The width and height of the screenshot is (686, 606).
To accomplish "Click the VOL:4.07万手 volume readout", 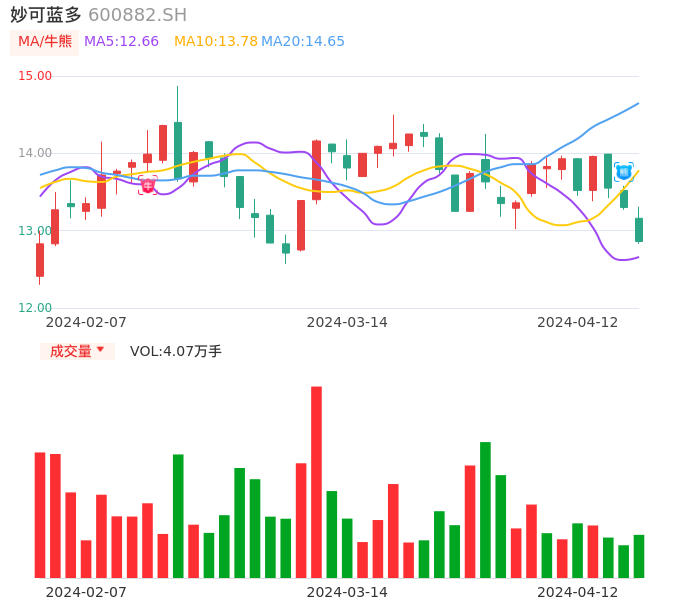I will click(x=176, y=351).
